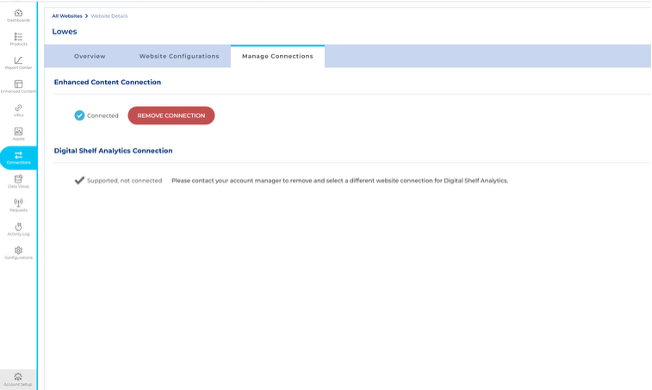Switch to the Overview tab
652x390 pixels.
tap(90, 56)
